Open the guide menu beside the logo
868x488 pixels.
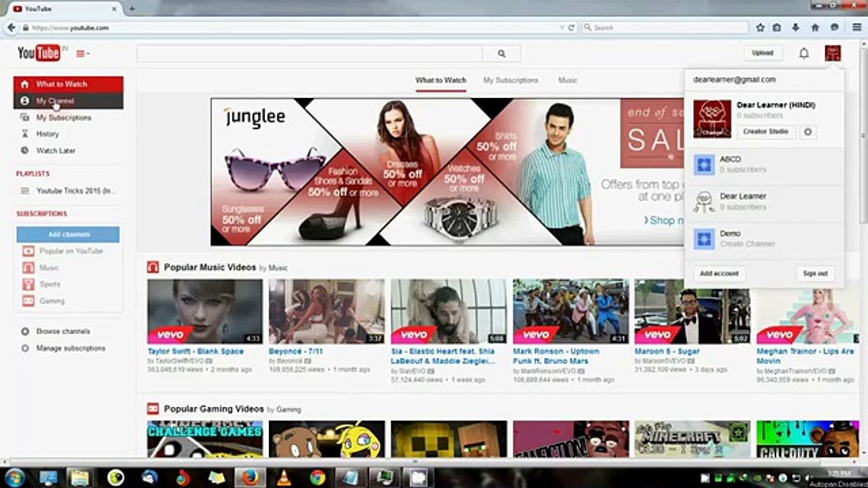coord(82,54)
